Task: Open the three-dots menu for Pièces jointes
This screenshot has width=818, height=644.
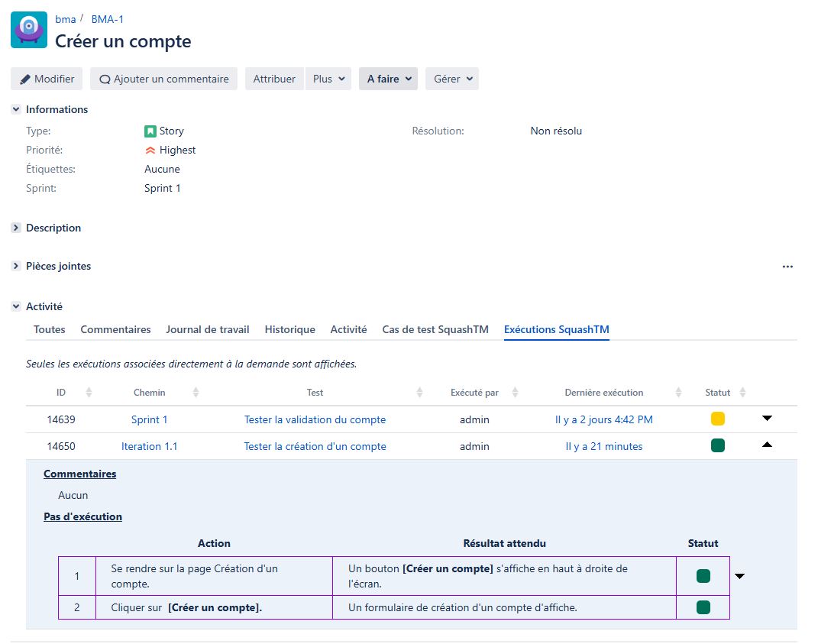Action: click(787, 267)
